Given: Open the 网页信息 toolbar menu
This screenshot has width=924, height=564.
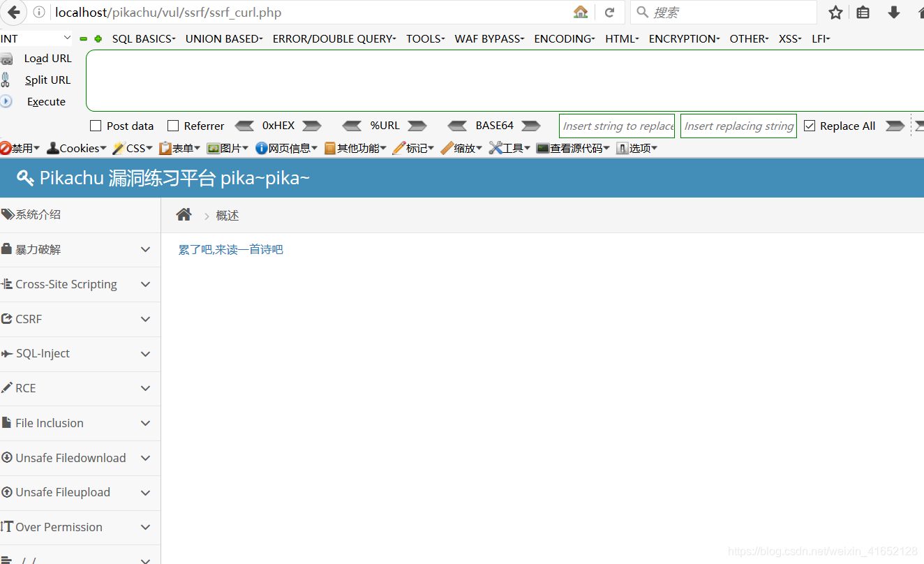Looking at the screenshot, I should tap(286, 148).
